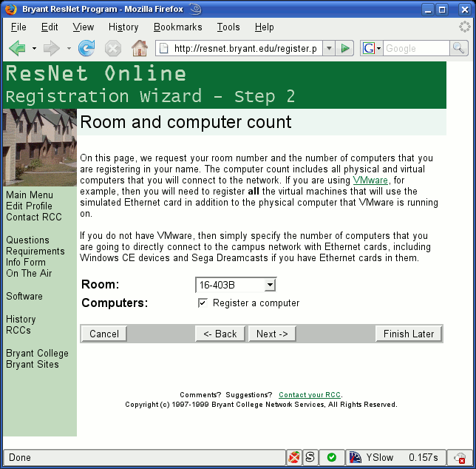Open Info Form sidebar link
This screenshot has width=476, height=469.
26,262
